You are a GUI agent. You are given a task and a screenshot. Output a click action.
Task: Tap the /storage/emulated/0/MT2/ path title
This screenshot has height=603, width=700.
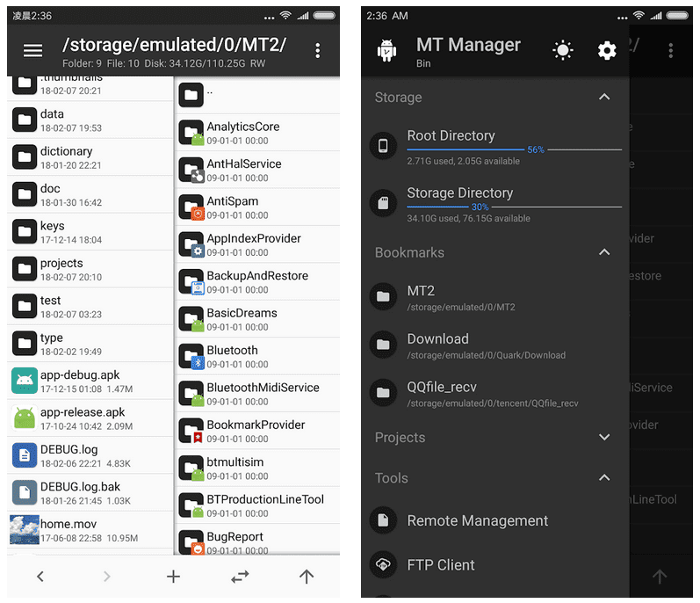[174, 45]
